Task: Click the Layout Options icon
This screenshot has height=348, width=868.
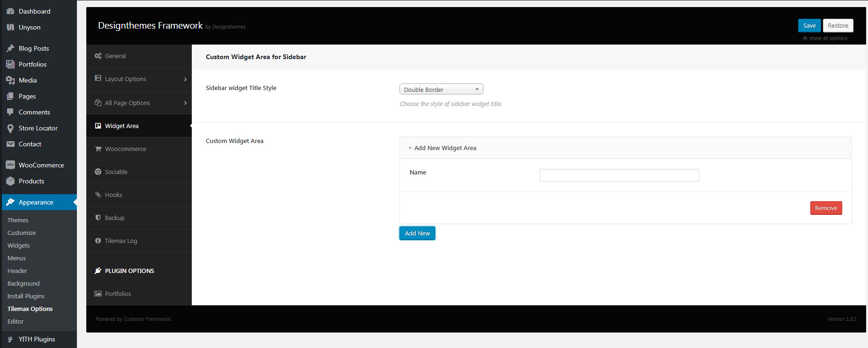Action: pos(98,78)
